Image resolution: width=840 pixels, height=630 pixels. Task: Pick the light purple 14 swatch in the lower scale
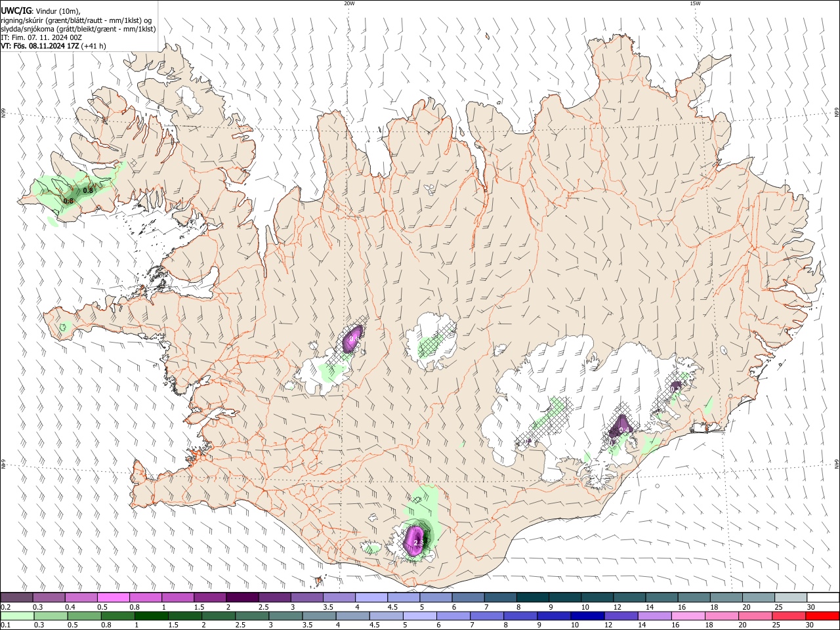click(654, 616)
